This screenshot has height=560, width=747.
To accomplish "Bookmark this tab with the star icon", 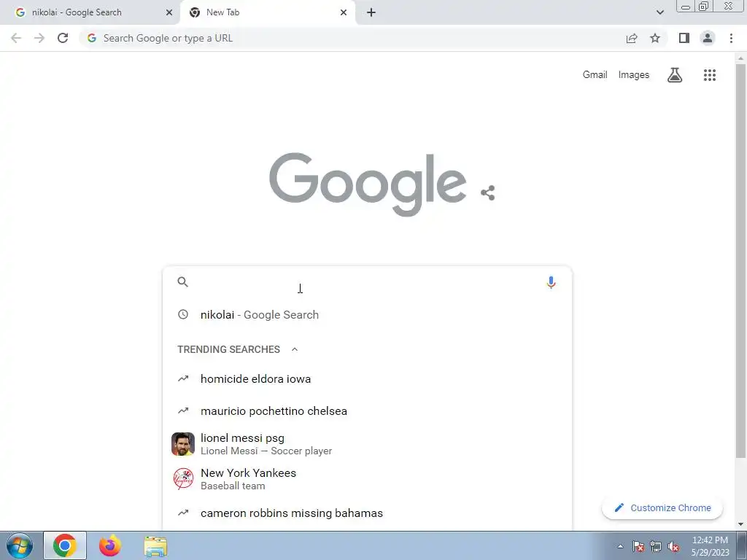I will 655,38.
